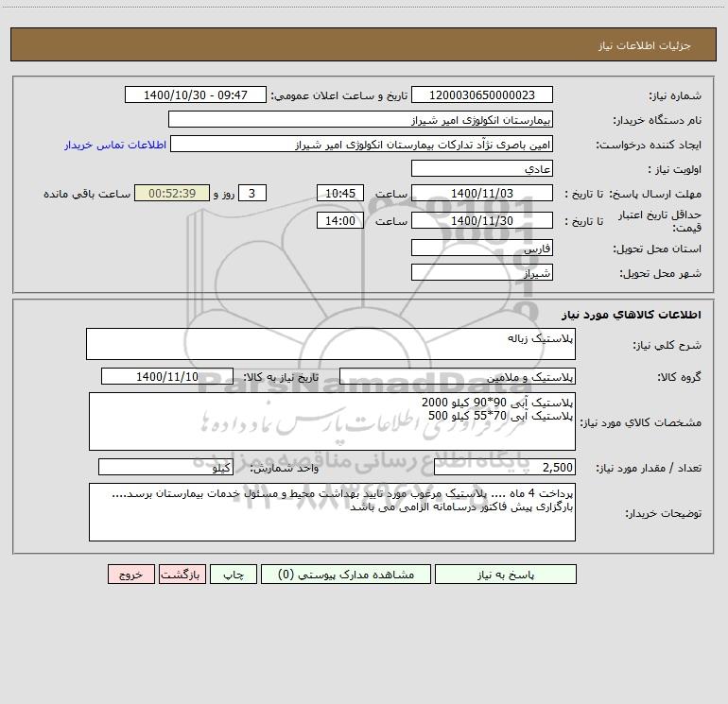Click label گروه کالا

click(x=679, y=377)
